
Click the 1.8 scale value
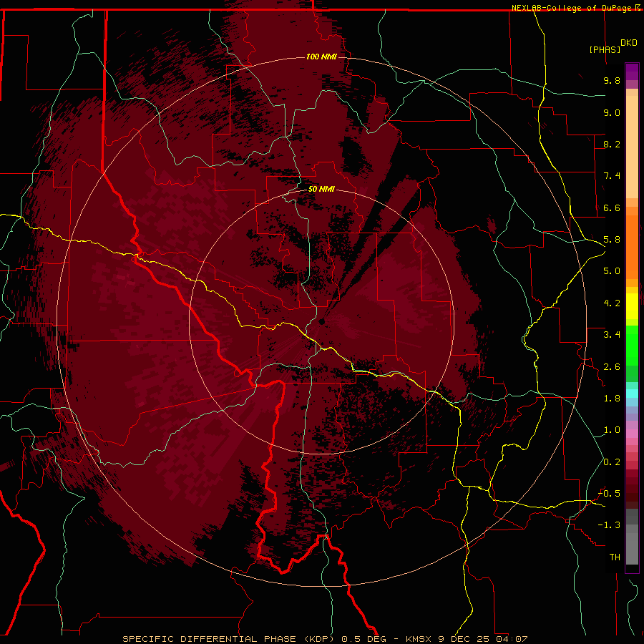coord(612,399)
